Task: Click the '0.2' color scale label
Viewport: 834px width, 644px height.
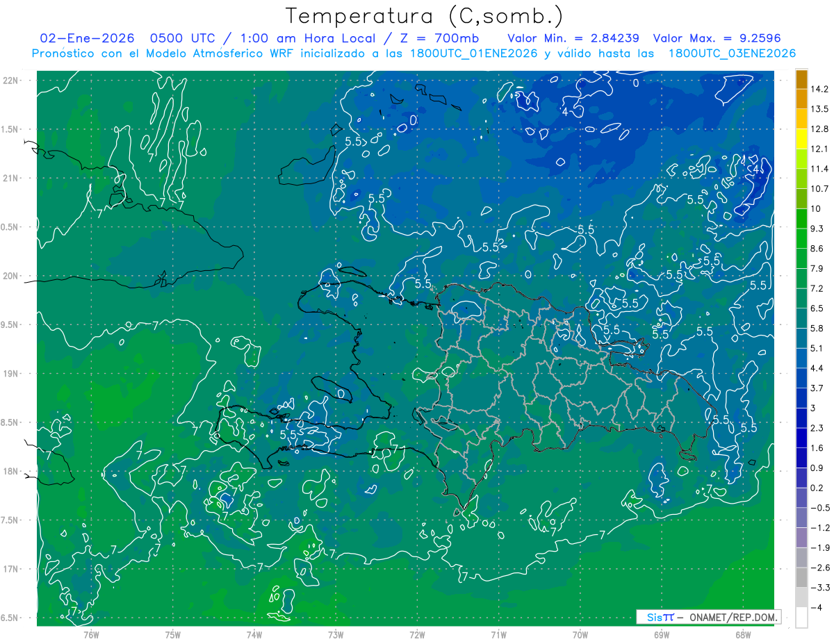Action: point(818,488)
